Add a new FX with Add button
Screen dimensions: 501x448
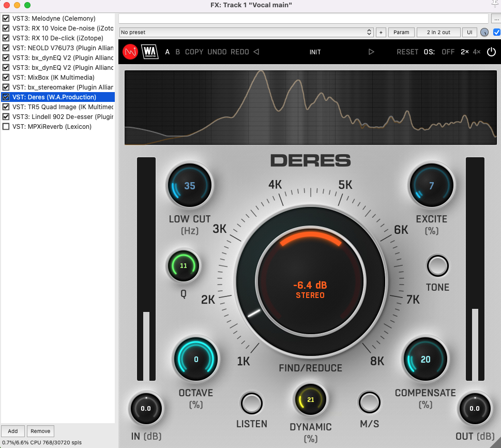(13, 431)
